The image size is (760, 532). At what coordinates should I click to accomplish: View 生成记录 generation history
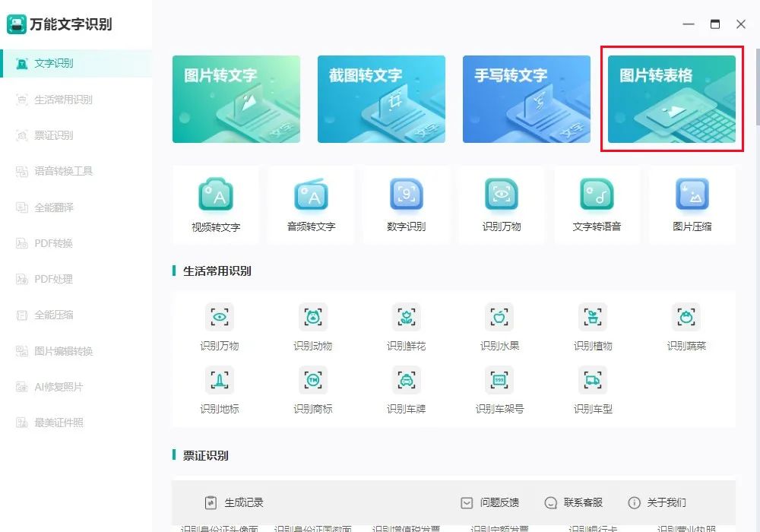click(242, 502)
